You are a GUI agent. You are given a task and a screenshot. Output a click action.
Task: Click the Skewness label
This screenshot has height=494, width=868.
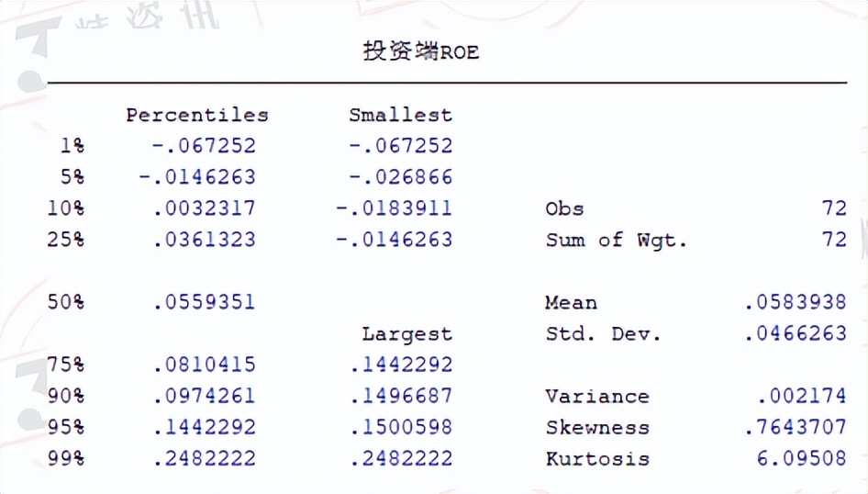coord(596,428)
